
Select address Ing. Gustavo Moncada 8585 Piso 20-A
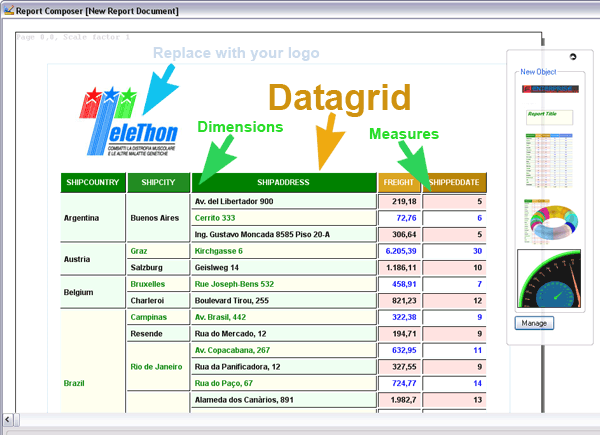[x=284, y=235]
